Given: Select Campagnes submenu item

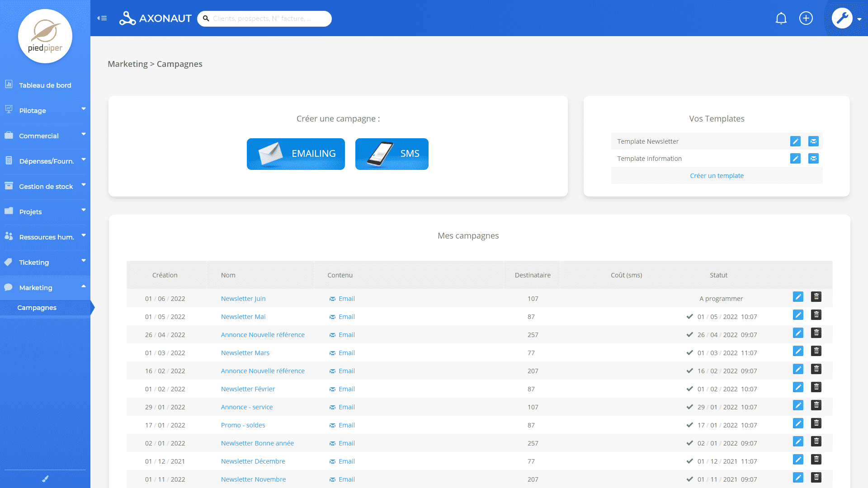Looking at the screenshot, I should click(37, 308).
